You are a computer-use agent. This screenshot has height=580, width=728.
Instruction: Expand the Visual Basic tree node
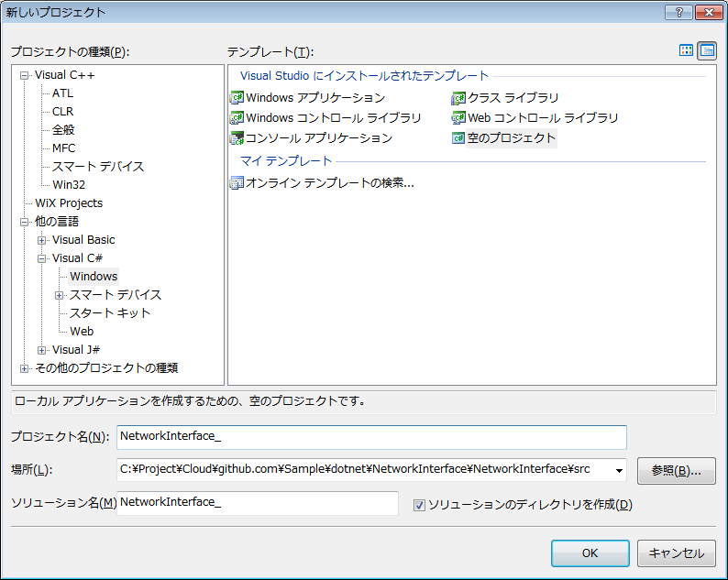42,240
